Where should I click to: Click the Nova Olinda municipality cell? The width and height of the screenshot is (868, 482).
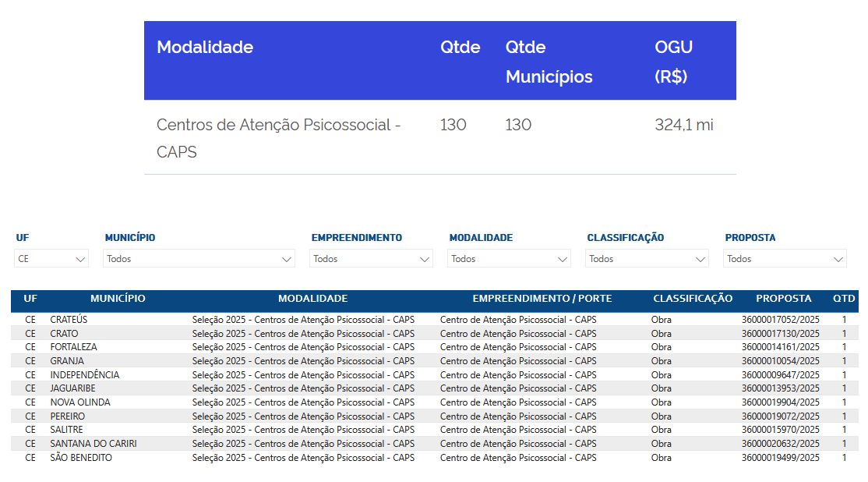pyautogui.click(x=79, y=402)
